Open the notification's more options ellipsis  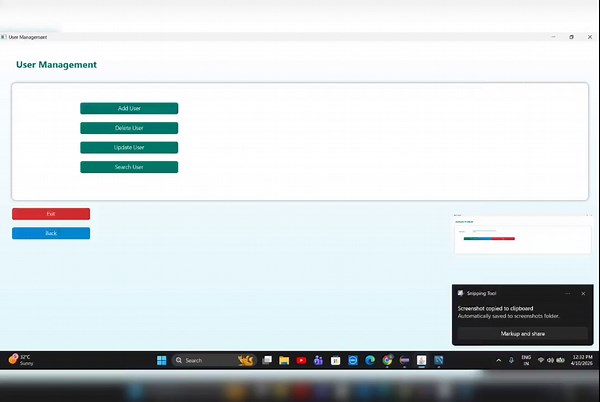click(567, 294)
